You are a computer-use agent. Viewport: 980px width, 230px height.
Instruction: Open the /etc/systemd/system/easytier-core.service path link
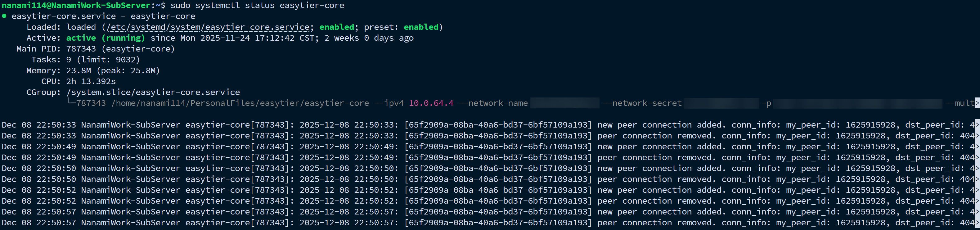pyautogui.click(x=208, y=27)
